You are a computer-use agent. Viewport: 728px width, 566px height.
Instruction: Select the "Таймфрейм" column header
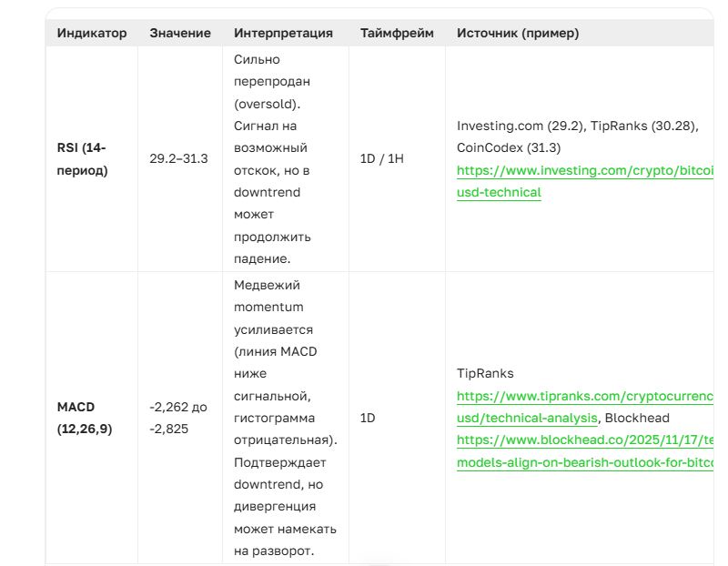pos(397,33)
